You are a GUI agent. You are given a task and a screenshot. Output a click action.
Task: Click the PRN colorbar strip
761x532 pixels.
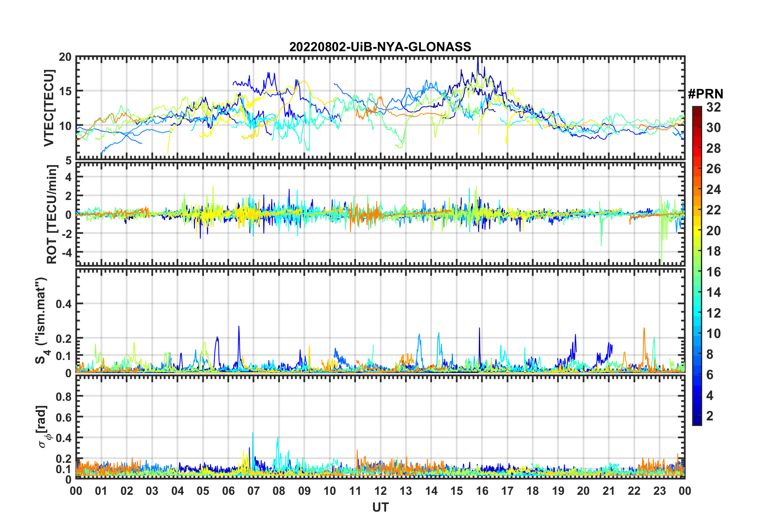coord(697,266)
